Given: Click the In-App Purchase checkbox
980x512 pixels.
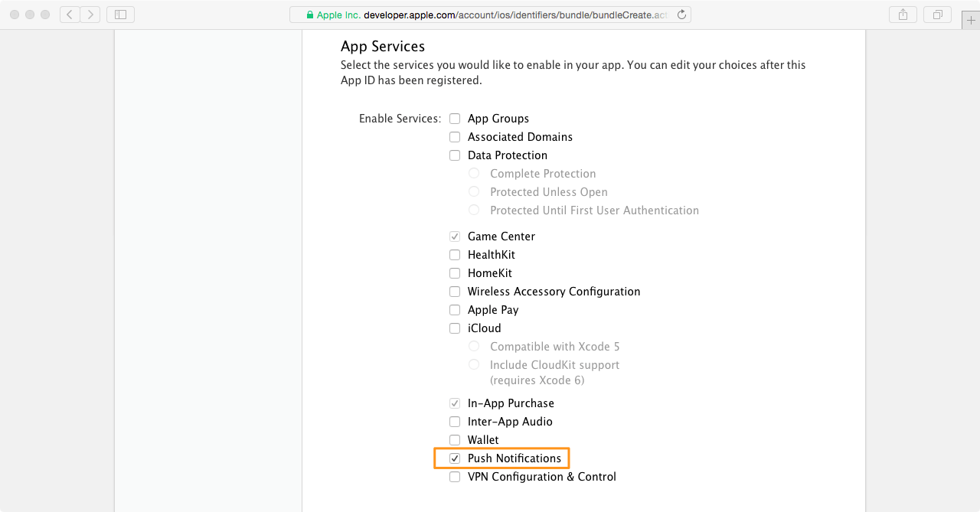Looking at the screenshot, I should (x=455, y=403).
